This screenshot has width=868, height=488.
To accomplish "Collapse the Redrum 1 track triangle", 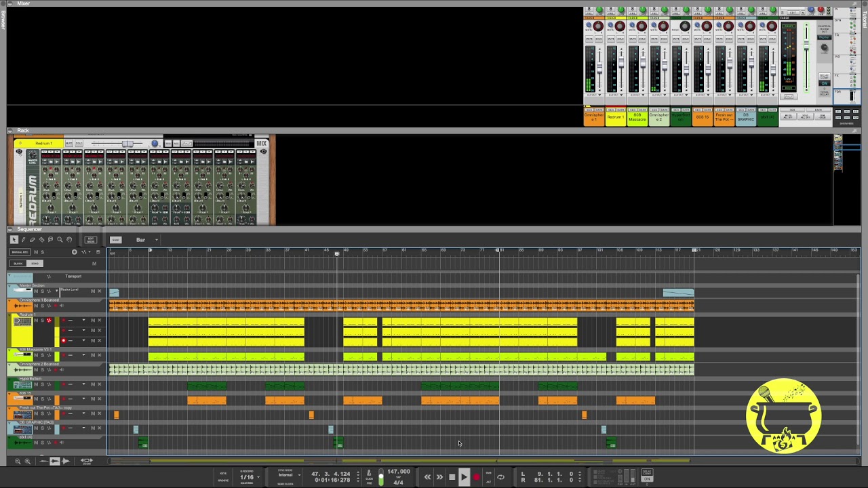I will pos(10,317).
